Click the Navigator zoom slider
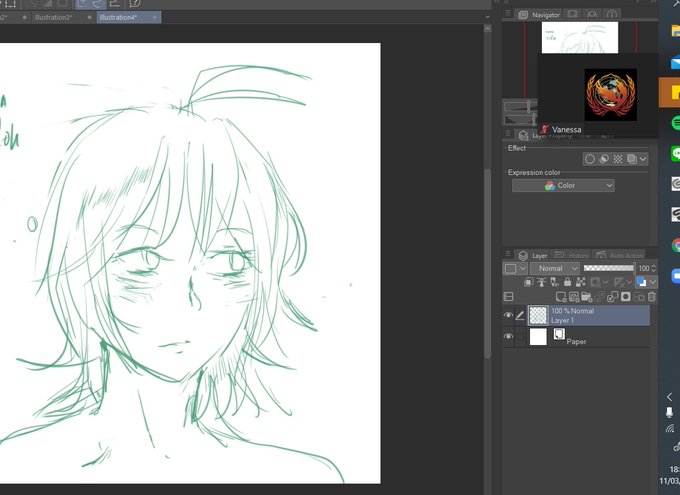680x495 pixels. click(x=520, y=106)
